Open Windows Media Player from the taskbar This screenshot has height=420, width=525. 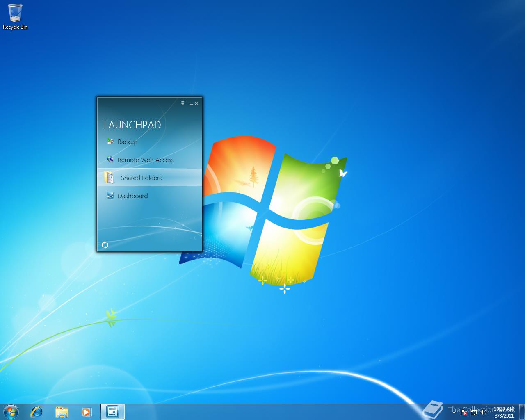[87, 412]
